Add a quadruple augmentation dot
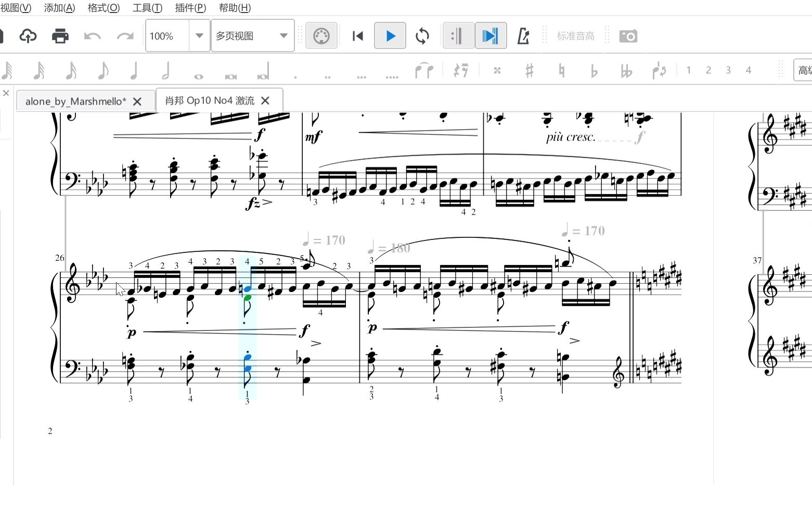812x508 pixels. [x=392, y=77]
